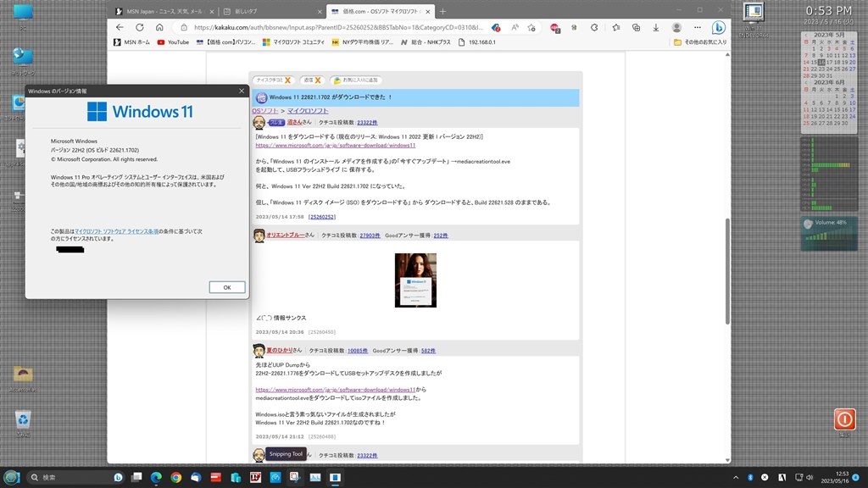Open the Favorites icon in the toolbar
Screen dimensions: 868x488
coord(616,27)
